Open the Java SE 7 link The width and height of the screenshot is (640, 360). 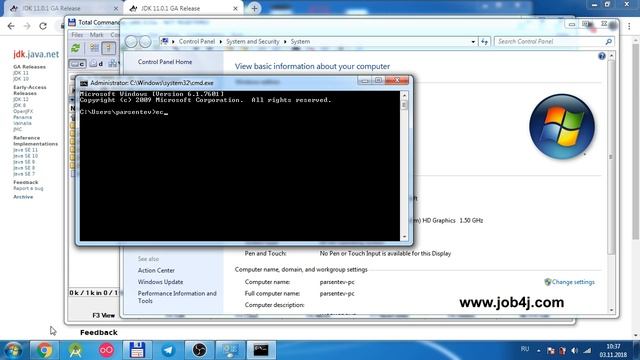pos(24,174)
